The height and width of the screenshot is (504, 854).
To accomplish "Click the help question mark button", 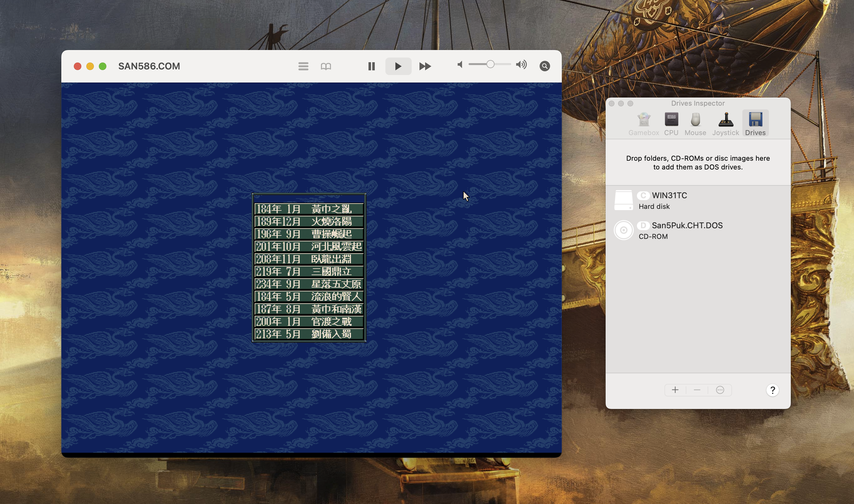I will (x=772, y=390).
